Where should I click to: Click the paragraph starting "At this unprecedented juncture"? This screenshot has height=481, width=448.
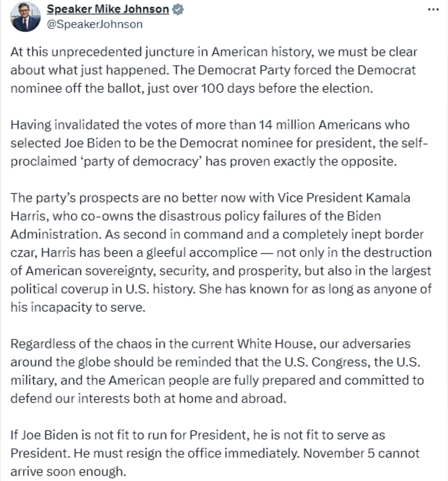pyautogui.click(x=213, y=70)
